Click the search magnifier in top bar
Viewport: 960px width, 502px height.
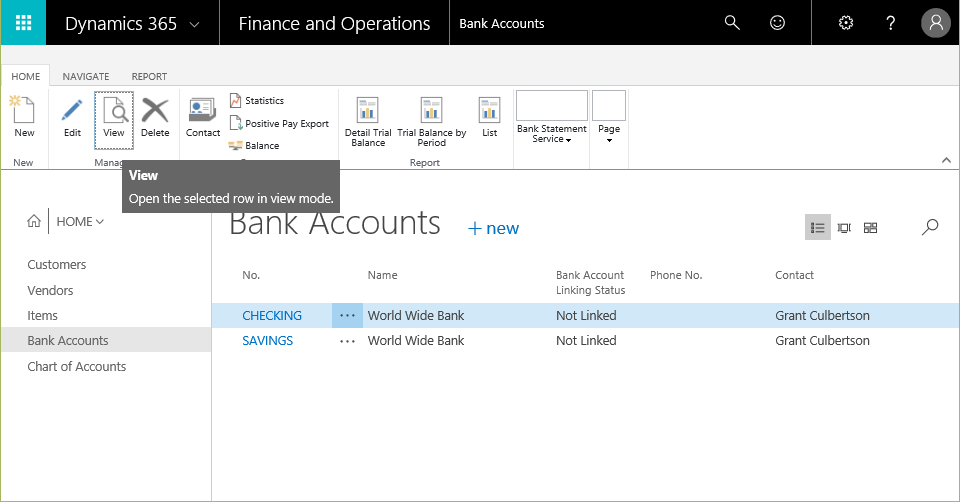pyautogui.click(x=732, y=23)
